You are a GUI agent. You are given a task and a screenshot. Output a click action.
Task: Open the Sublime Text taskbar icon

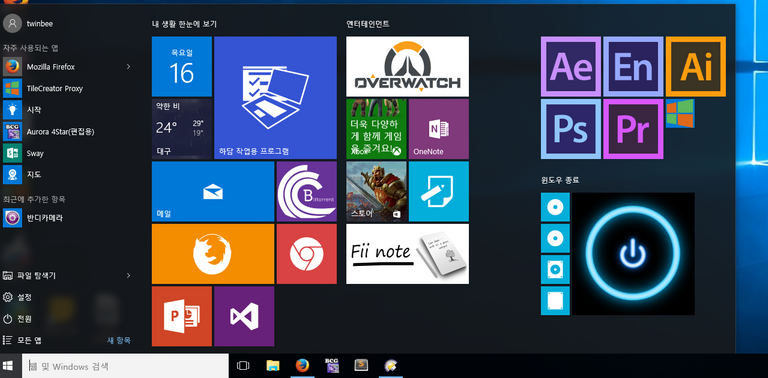click(x=361, y=366)
